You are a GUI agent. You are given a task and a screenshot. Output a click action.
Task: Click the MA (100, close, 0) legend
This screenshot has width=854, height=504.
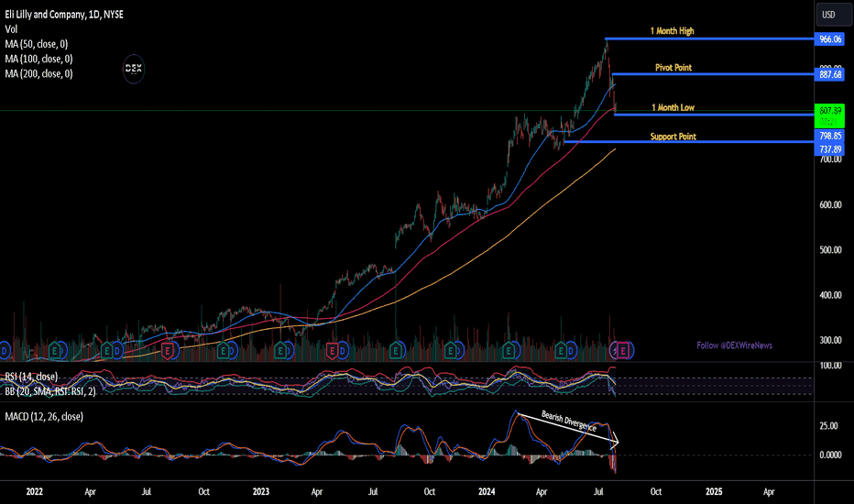(x=38, y=59)
